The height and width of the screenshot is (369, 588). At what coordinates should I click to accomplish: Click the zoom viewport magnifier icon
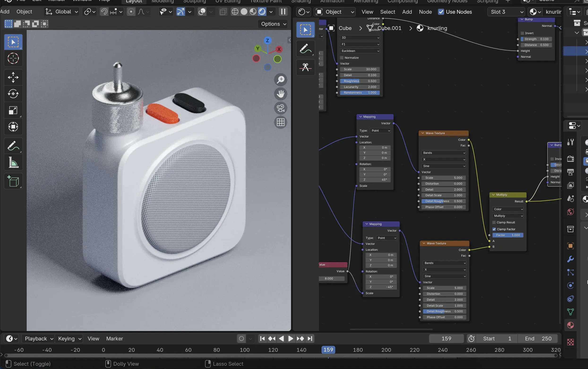[281, 80]
